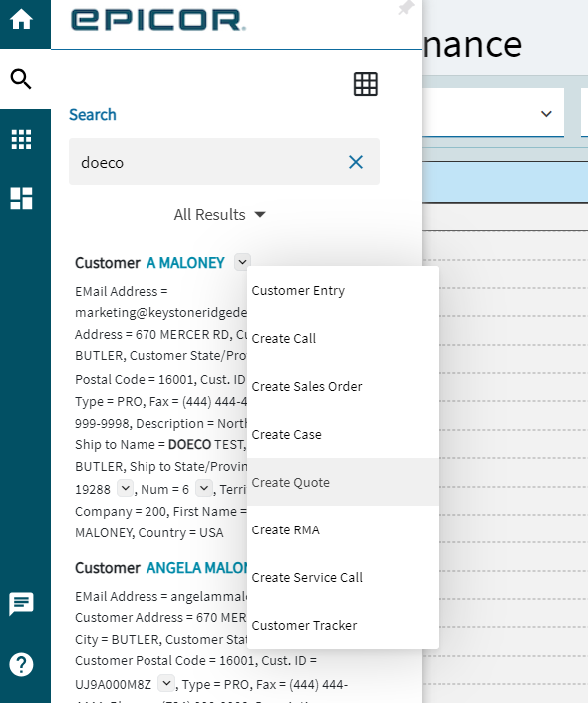Viewport: 588px width, 703px height.
Task: Open the dashboard tiles icon
Action: click(21, 198)
